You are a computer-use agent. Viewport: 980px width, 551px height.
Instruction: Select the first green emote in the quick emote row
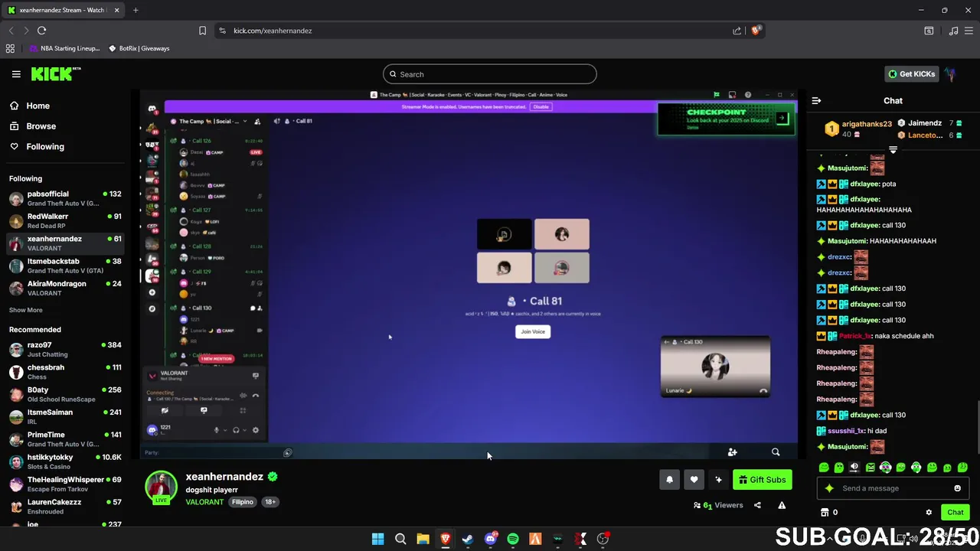point(824,468)
